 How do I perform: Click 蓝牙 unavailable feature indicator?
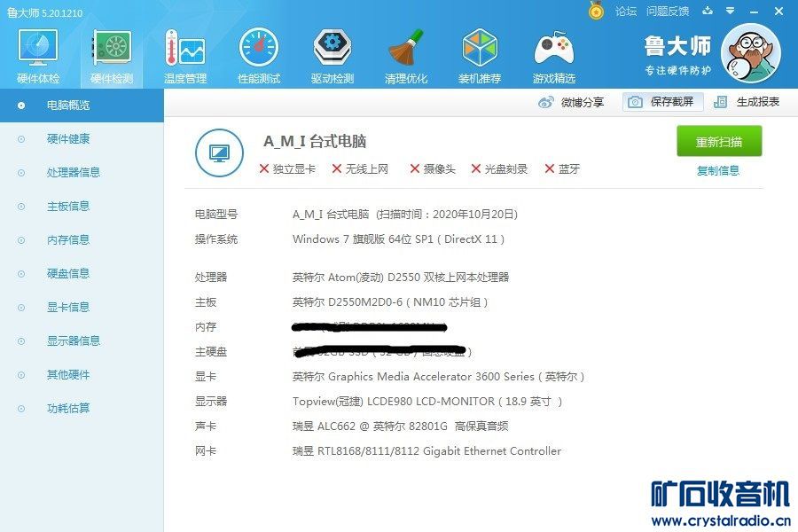(x=562, y=169)
